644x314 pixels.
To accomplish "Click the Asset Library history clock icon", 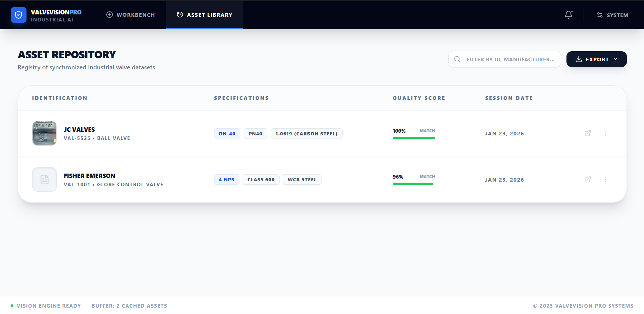I will tap(180, 15).
